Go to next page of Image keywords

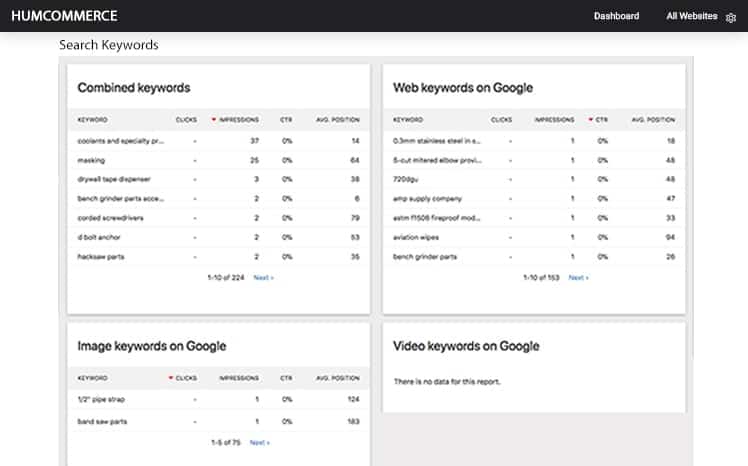click(259, 441)
